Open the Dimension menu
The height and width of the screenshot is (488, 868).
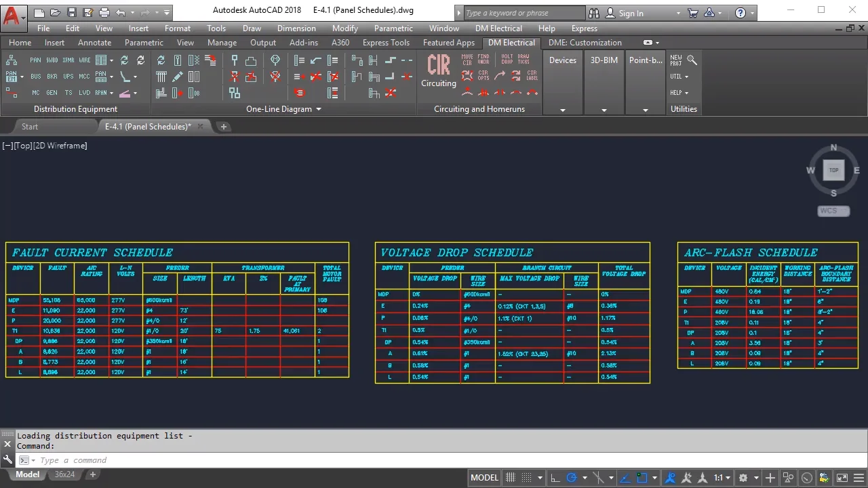point(296,28)
